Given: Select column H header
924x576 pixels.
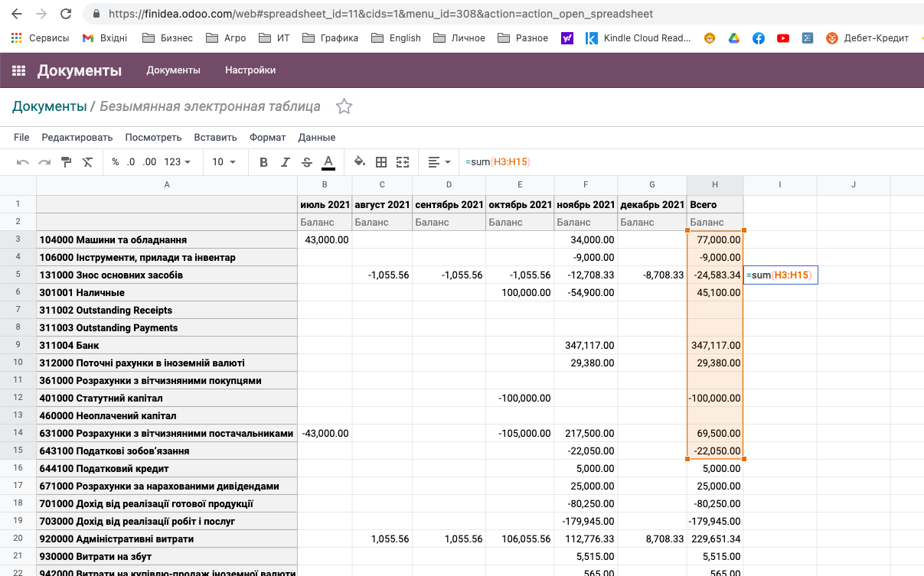Looking at the screenshot, I should [715, 184].
